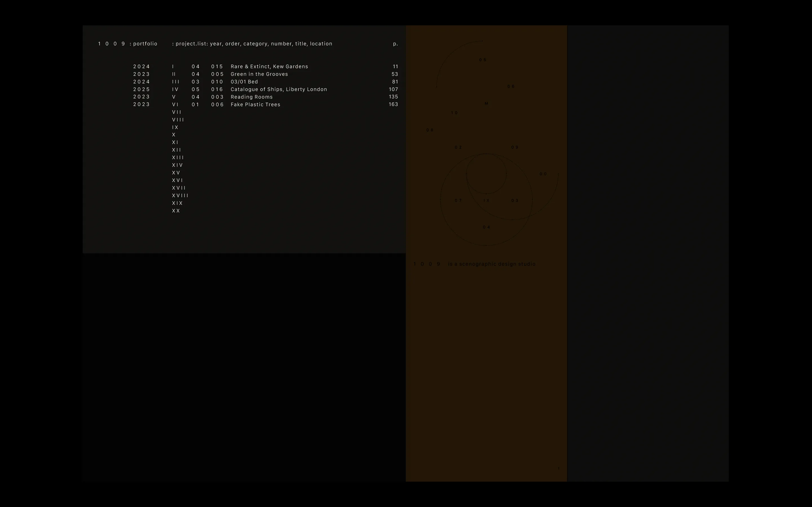Screen dimensions: 812x507
Task: Open Catalogue of Ships, Liberty London
Action: point(279,89)
